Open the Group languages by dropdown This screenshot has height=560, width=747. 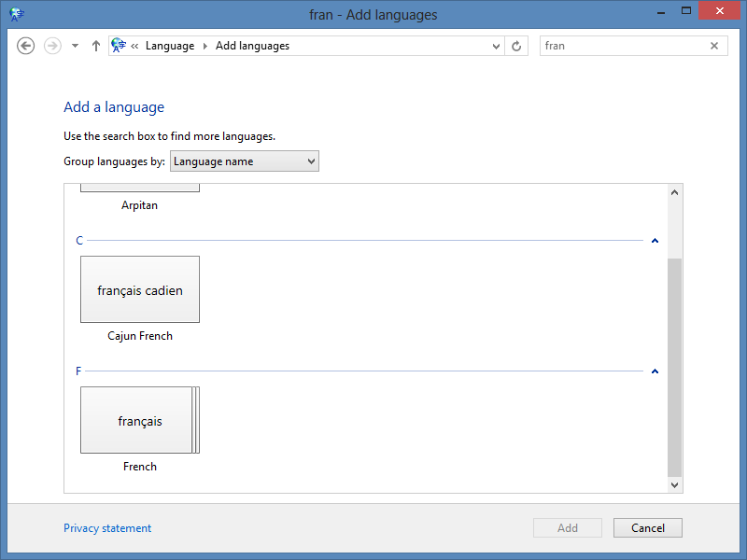point(245,161)
